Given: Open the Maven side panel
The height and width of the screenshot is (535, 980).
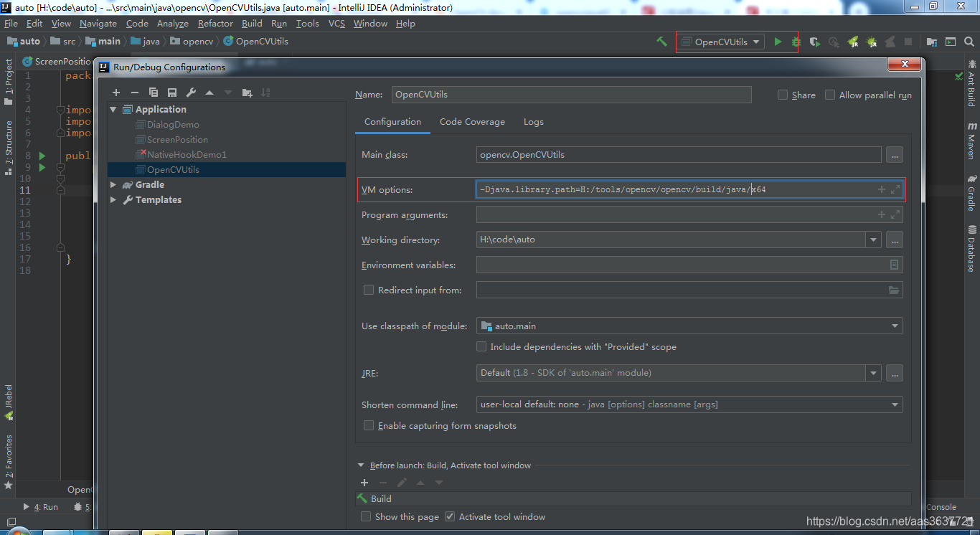Looking at the screenshot, I should 972,140.
